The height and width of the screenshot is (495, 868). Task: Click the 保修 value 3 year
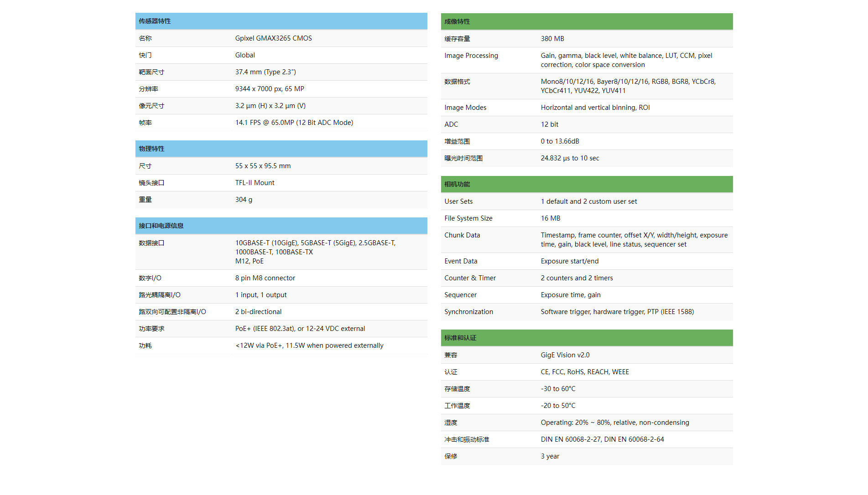tap(549, 456)
